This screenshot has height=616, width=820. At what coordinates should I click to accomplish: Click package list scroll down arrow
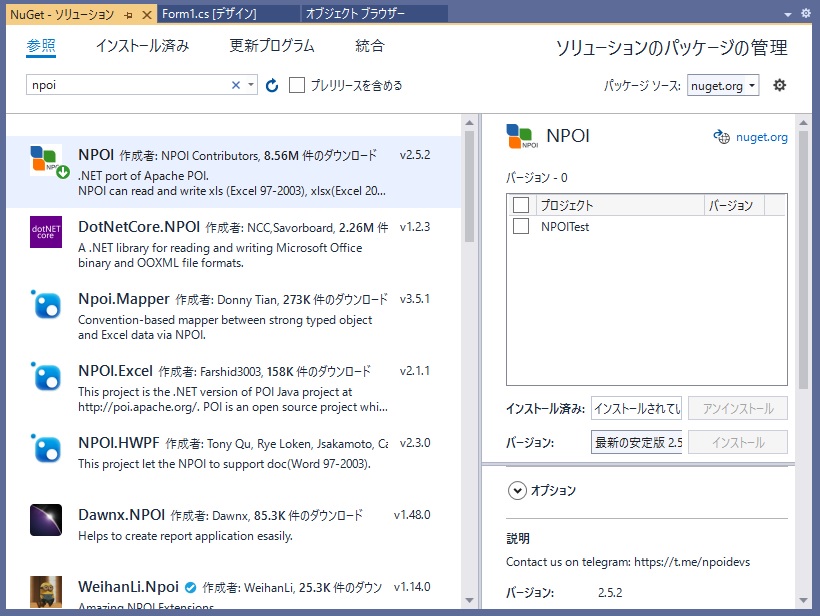click(469, 600)
